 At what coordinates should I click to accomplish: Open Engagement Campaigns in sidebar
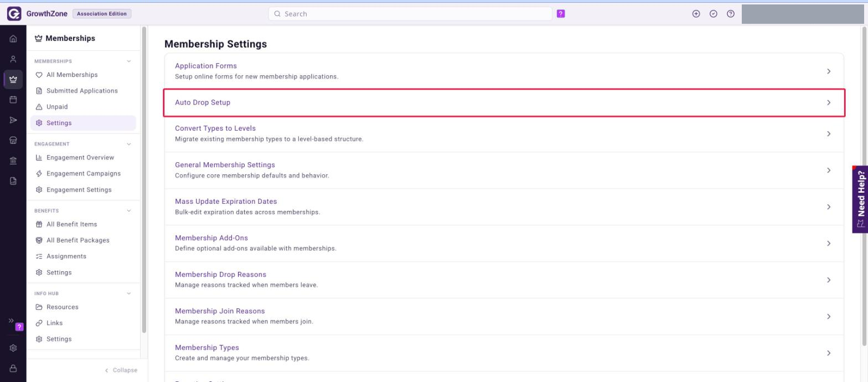click(x=83, y=173)
